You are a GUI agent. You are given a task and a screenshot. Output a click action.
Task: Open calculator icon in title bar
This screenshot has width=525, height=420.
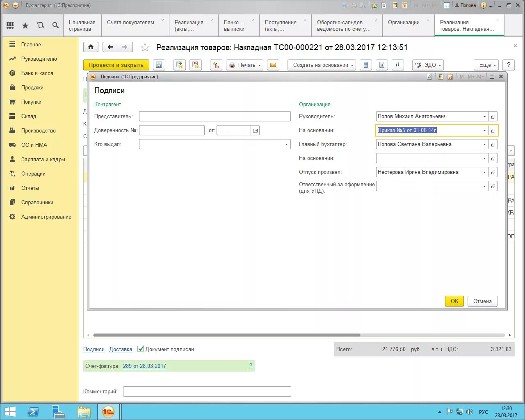tap(395, 5)
